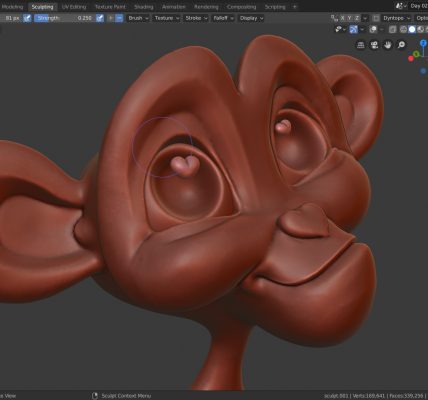Open the scene browse icon dropdown

(400, 6)
